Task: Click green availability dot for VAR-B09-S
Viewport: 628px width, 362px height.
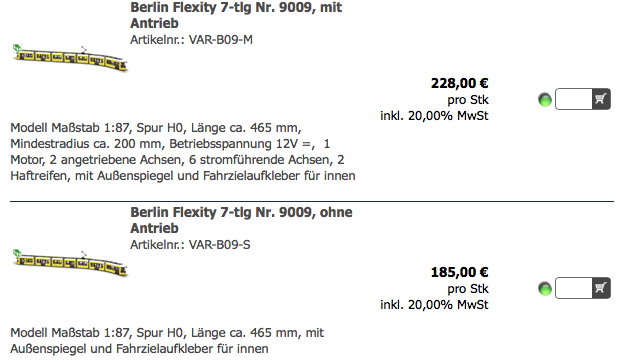Action: [x=545, y=289]
